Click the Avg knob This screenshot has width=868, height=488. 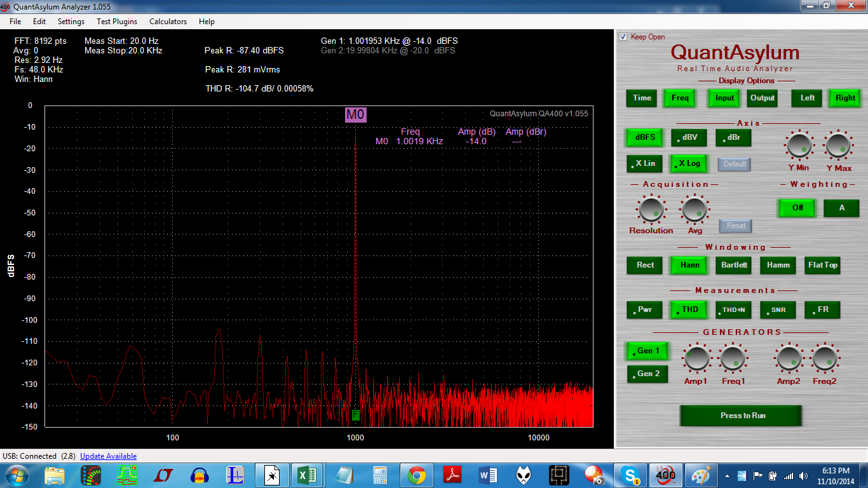coord(694,208)
